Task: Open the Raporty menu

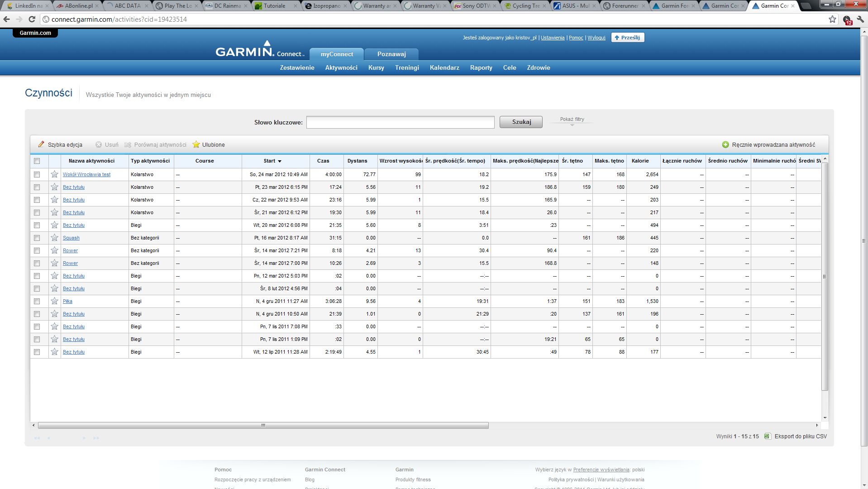Action: tap(481, 67)
